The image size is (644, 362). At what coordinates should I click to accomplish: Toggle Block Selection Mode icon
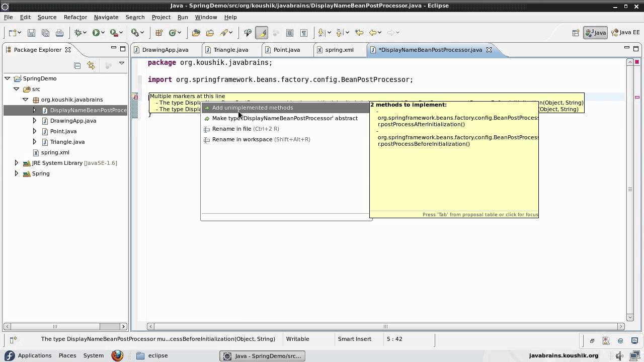290,33
